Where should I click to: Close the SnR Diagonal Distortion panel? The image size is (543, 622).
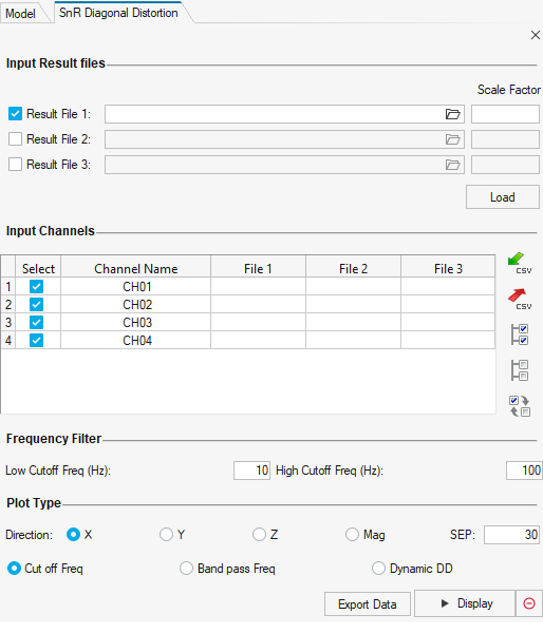tap(535, 35)
